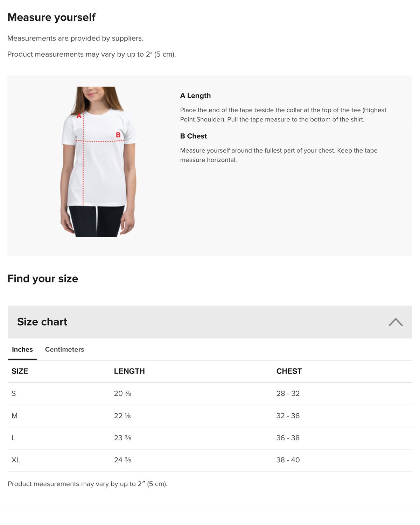
Task: Click the SIZE column header
Action: 20,371
